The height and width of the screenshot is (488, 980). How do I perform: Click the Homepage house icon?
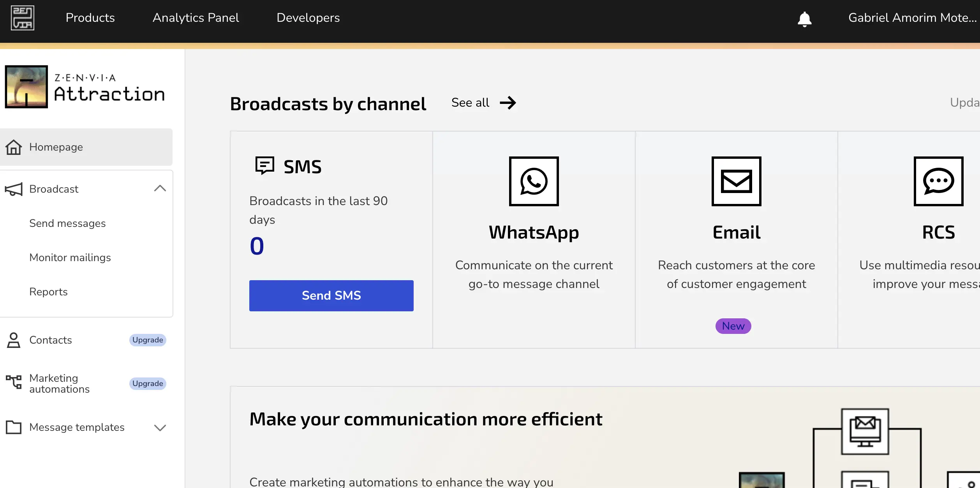click(x=14, y=147)
